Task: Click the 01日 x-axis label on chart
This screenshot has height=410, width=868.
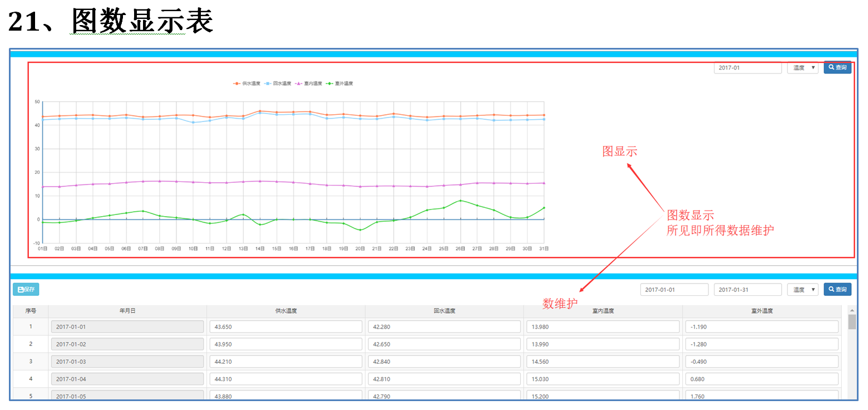Action: point(43,249)
